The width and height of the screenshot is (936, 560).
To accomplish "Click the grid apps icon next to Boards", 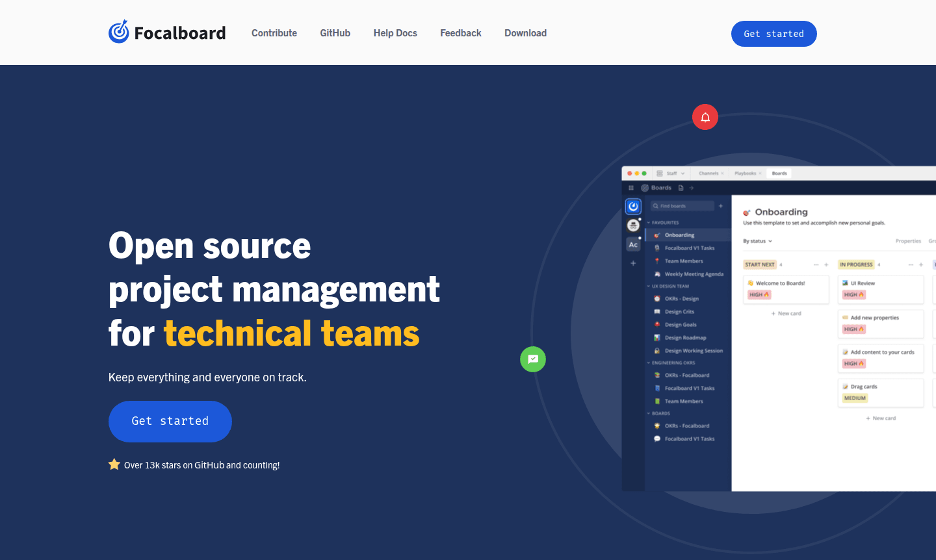I will [631, 188].
